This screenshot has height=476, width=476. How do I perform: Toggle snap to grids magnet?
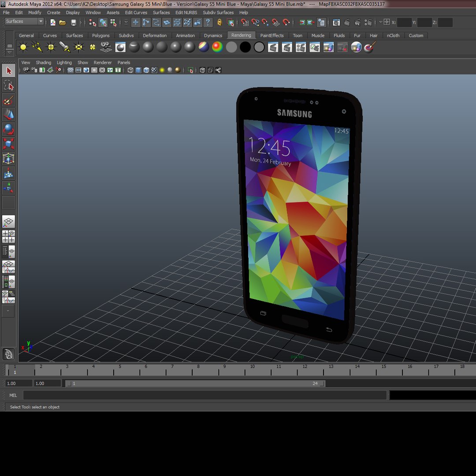(244, 22)
